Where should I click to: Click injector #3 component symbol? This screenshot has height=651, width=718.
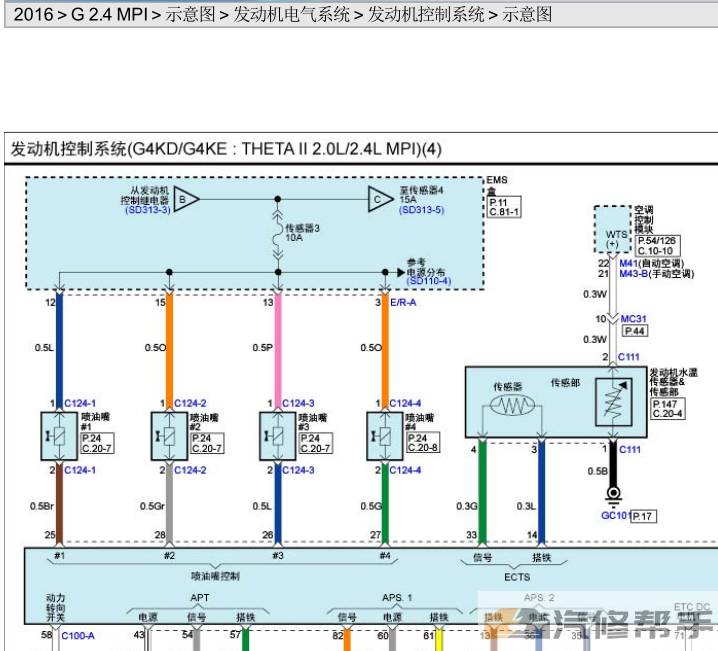pyautogui.click(x=278, y=436)
